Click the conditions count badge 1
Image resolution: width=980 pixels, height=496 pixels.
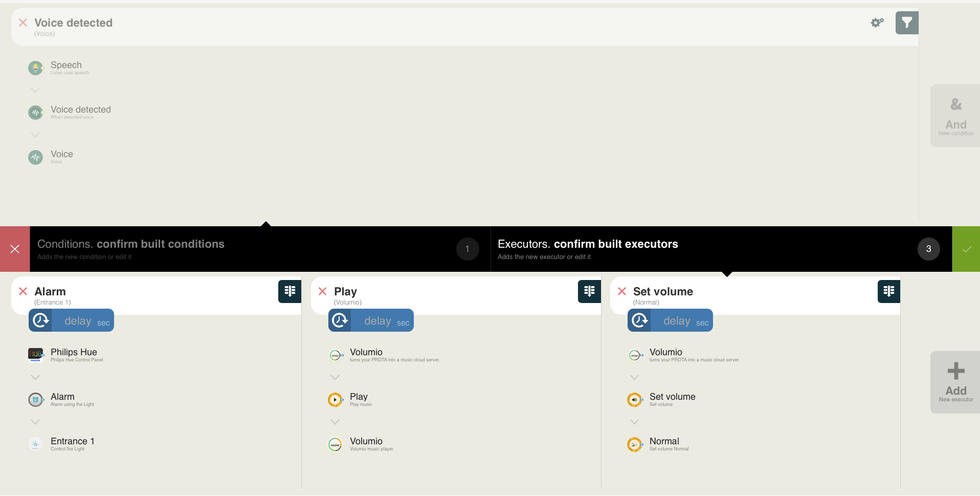[467, 249]
